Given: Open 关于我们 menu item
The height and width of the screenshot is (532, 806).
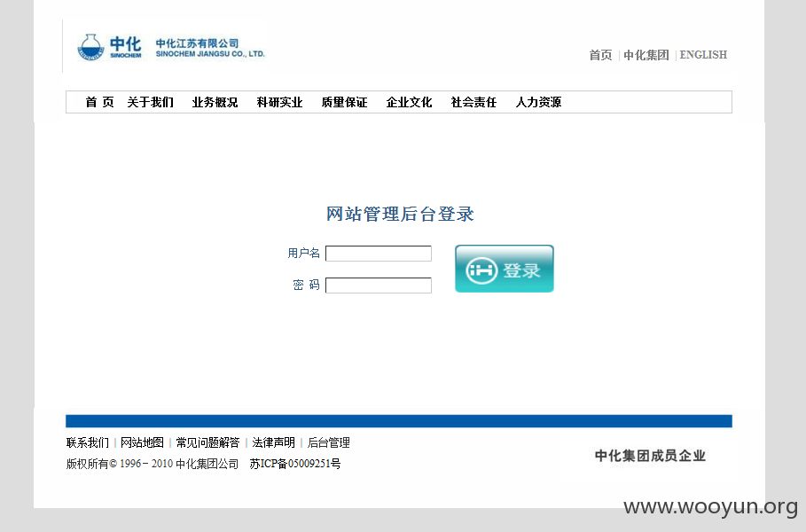Looking at the screenshot, I should click(151, 102).
